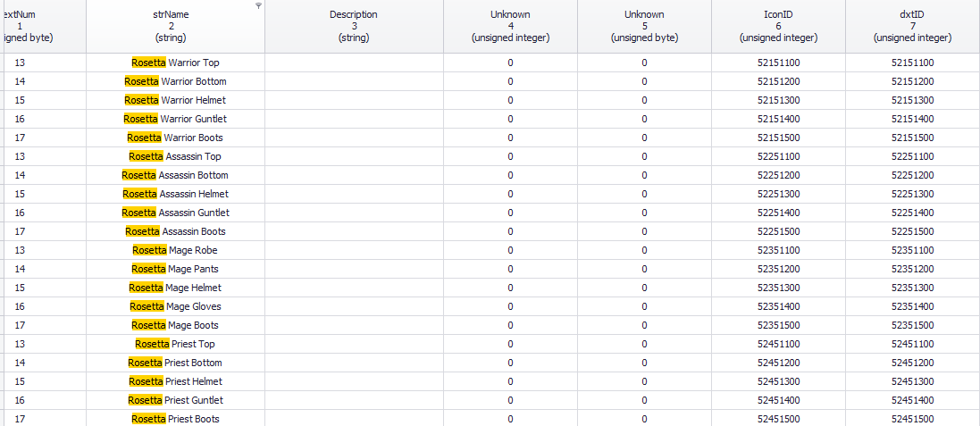Select the Rosetta Warrior Guntlet cell

coord(175,119)
